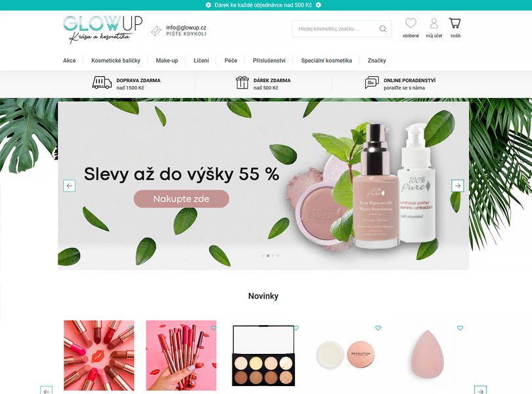Open the contour palette product thumbnail
This screenshot has height=394, width=532.
click(263, 356)
